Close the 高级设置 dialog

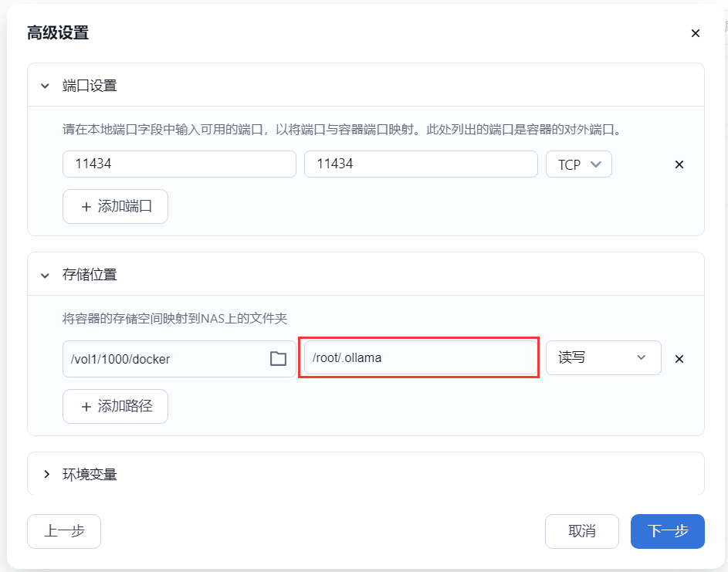coord(695,33)
